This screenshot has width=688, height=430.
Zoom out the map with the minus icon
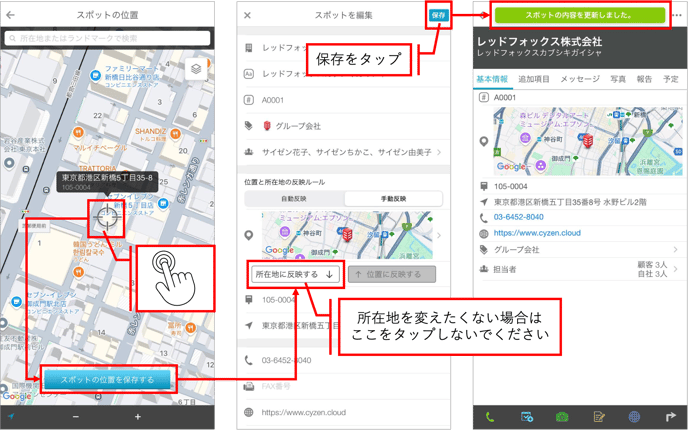pos(76,417)
